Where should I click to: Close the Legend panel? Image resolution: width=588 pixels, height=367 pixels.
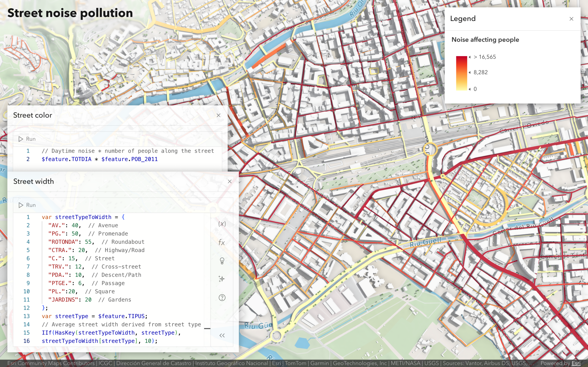point(571,19)
